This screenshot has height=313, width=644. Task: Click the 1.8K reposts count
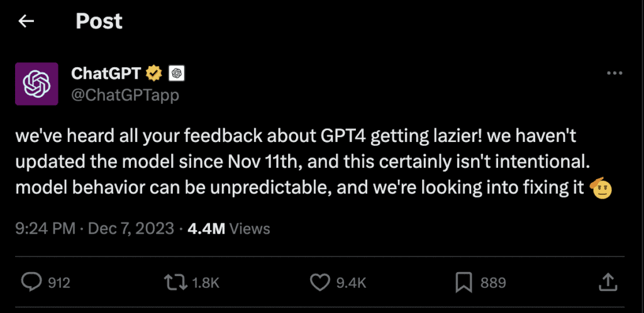(x=206, y=283)
